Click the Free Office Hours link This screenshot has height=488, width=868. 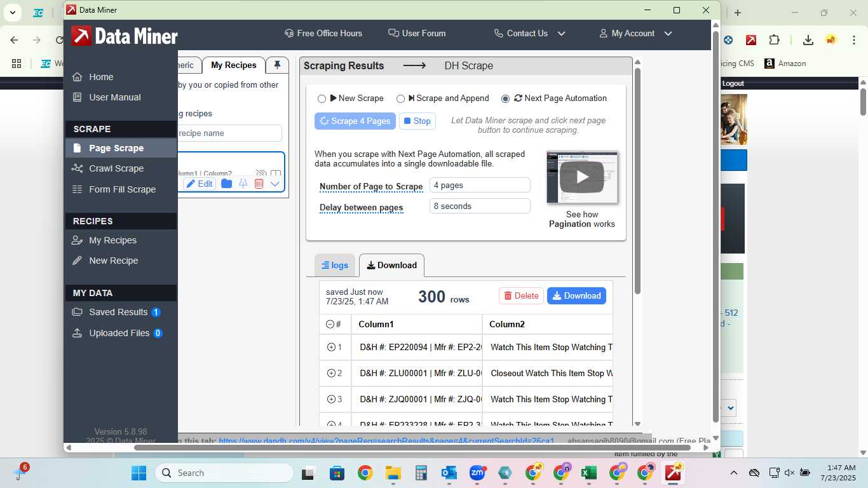pos(323,33)
